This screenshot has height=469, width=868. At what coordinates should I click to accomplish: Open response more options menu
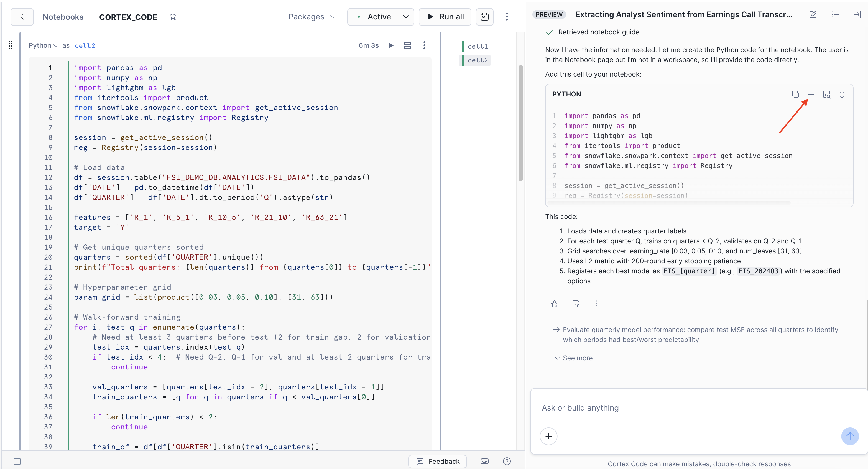coord(596,304)
